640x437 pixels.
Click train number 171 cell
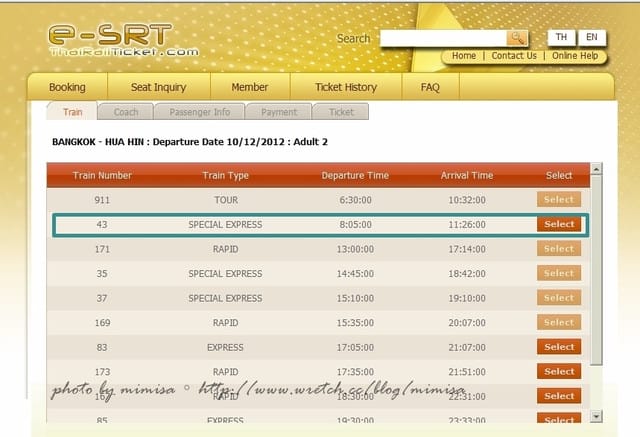(x=102, y=249)
